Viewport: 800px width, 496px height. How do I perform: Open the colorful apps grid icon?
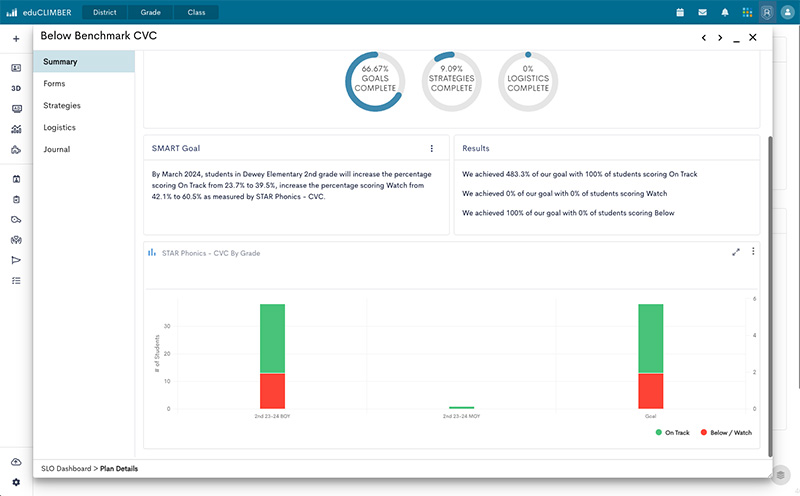[x=746, y=13]
